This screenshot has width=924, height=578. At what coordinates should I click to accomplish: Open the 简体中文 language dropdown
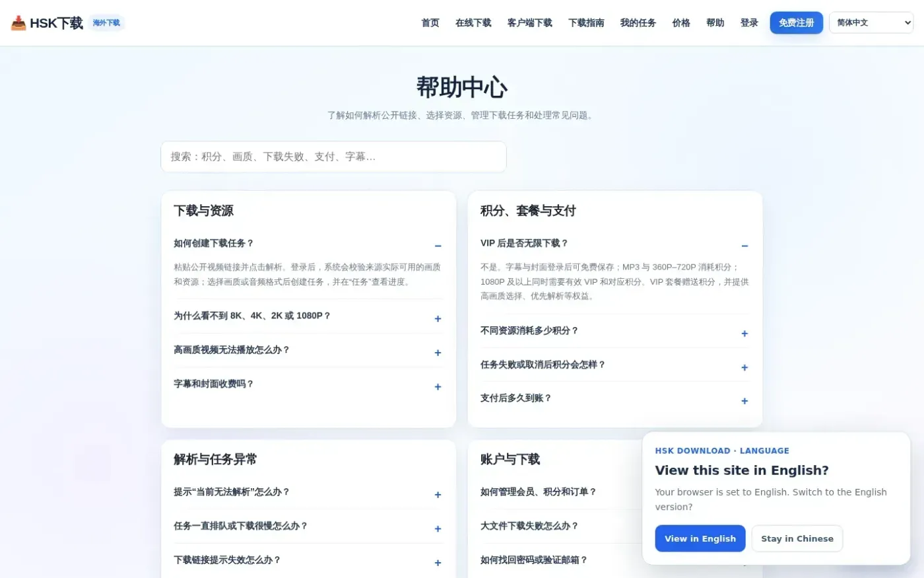(871, 23)
